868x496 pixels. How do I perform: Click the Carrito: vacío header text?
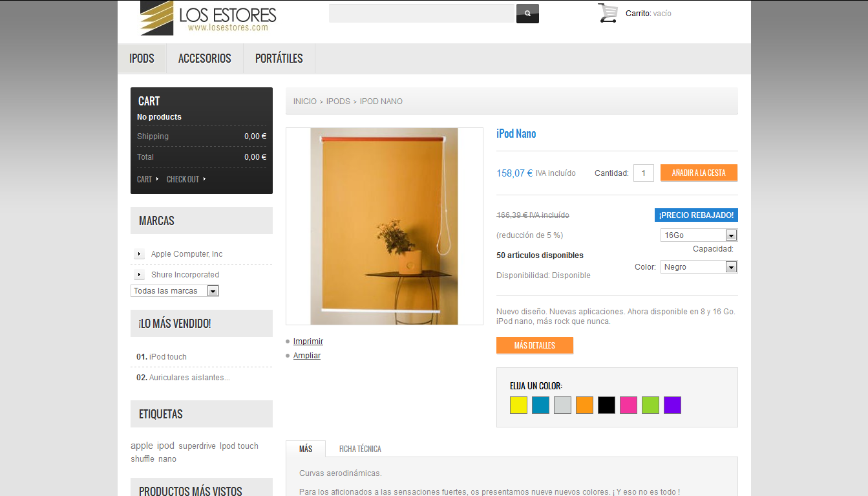[648, 14]
